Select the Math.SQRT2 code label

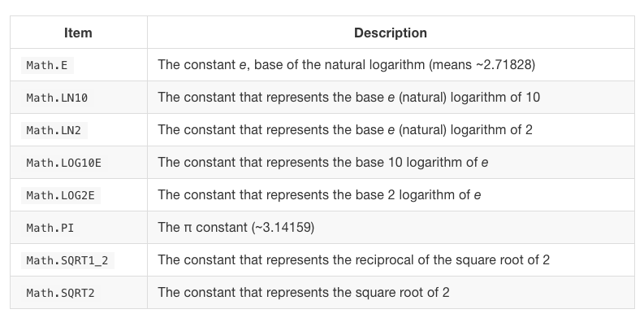click(x=61, y=293)
